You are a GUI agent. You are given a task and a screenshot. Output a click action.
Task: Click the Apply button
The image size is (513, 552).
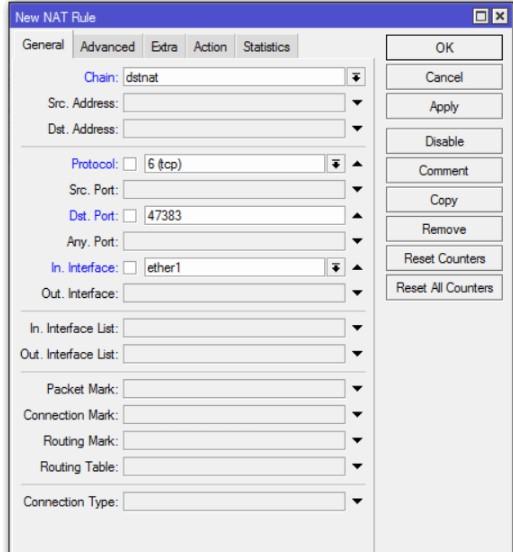coord(444,106)
